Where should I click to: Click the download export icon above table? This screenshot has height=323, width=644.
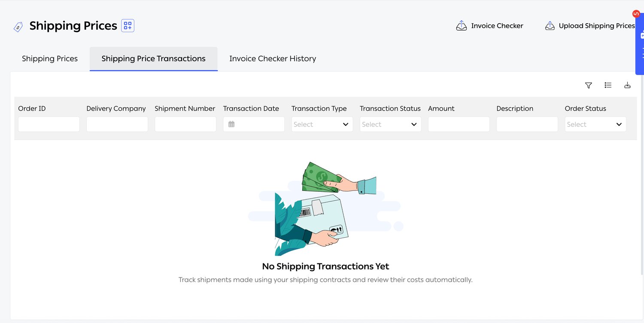click(x=627, y=85)
